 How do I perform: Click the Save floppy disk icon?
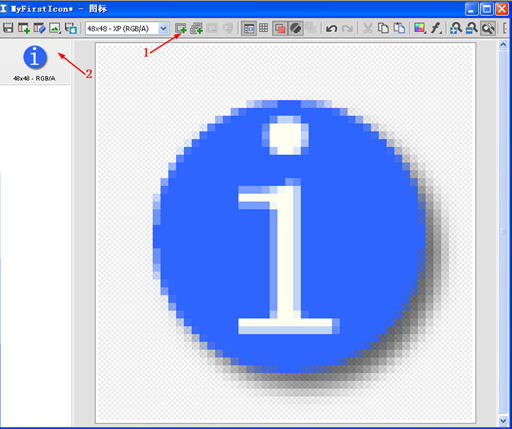tap(8, 28)
